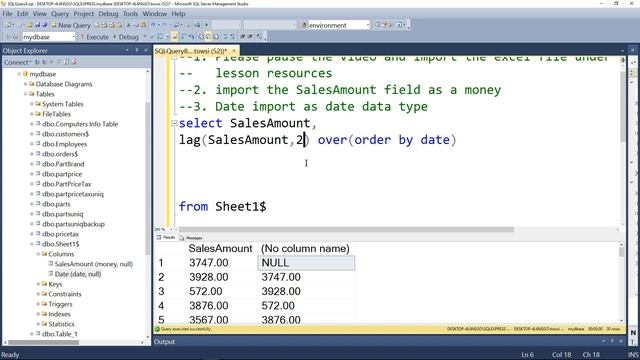Toggle Results to Grid option

209,37
